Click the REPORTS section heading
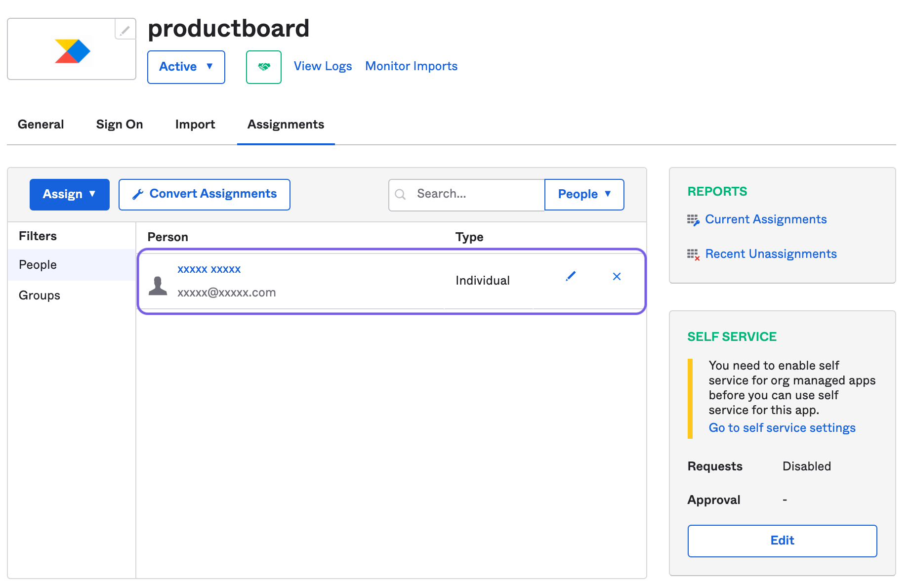 coord(717,192)
